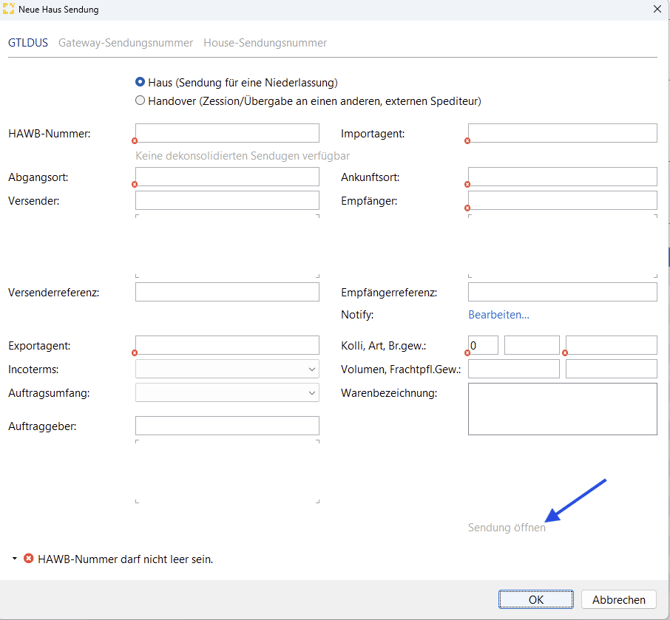Click the Bearbeiten link next to Notify
Image resolution: width=670 pixels, height=620 pixels.
[498, 315]
